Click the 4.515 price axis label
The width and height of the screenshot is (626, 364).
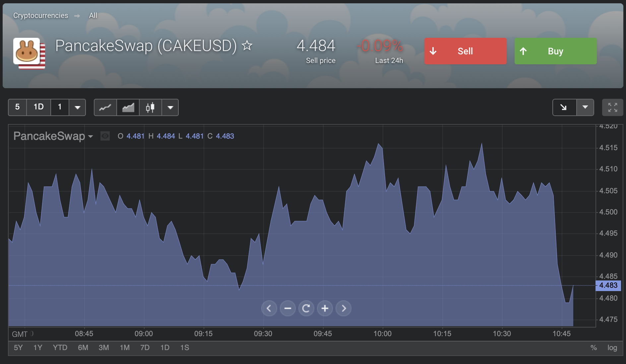point(608,148)
